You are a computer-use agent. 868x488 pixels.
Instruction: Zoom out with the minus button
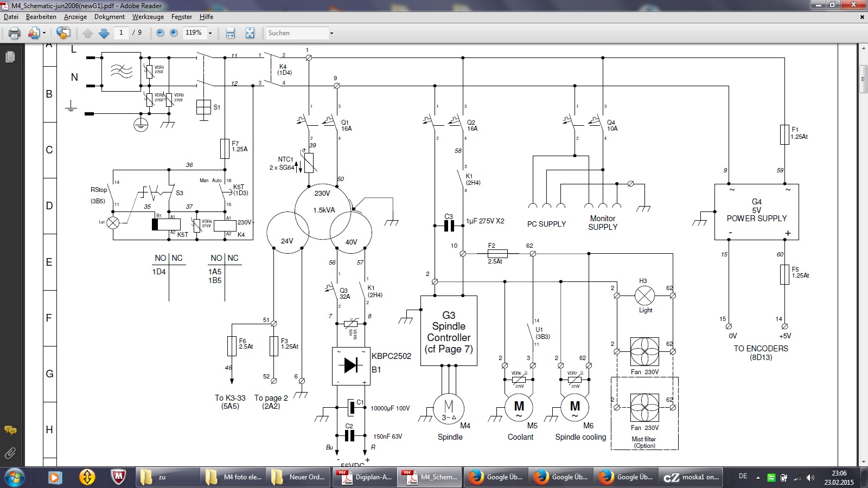160,33
